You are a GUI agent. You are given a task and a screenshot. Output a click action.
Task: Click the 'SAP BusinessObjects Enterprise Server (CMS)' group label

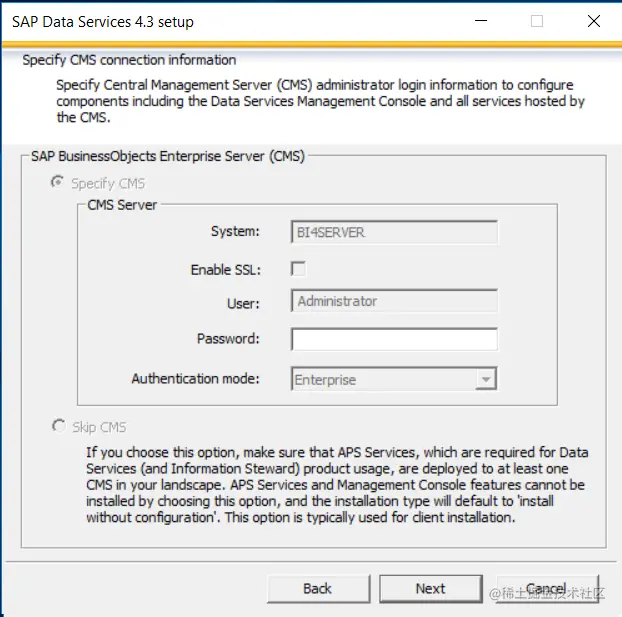tap(168, 156)
